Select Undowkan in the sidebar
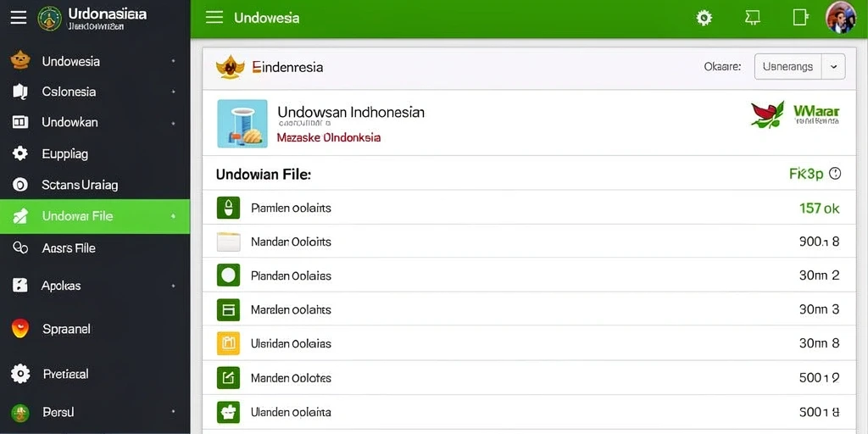Viewport: 868px width, 434px height. click(95, 123)
